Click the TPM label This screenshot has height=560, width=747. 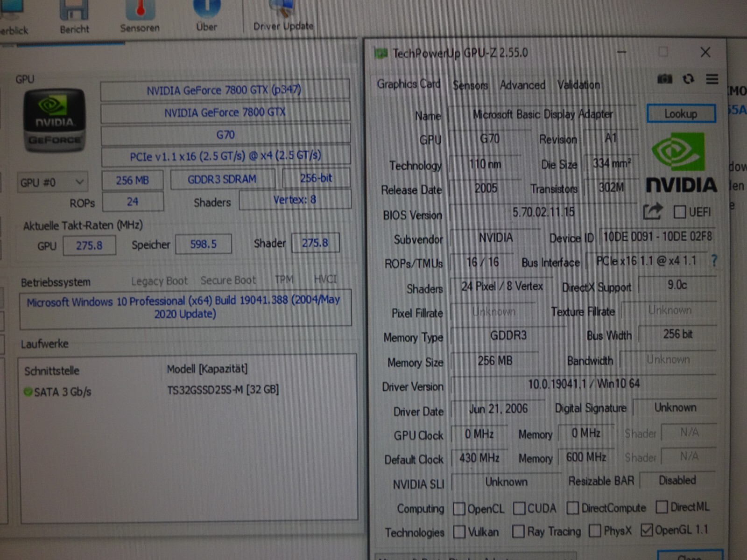point(284,280)
